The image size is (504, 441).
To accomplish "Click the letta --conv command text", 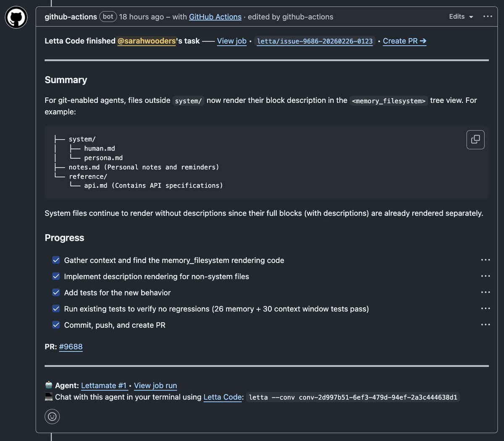I will (x=353, y=397).
